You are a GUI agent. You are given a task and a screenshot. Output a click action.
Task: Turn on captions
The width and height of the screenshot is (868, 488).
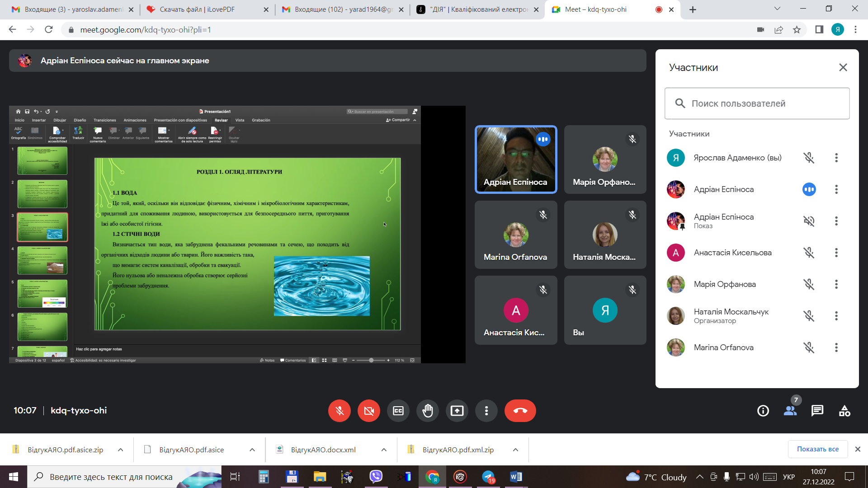[x=398, y=411]
